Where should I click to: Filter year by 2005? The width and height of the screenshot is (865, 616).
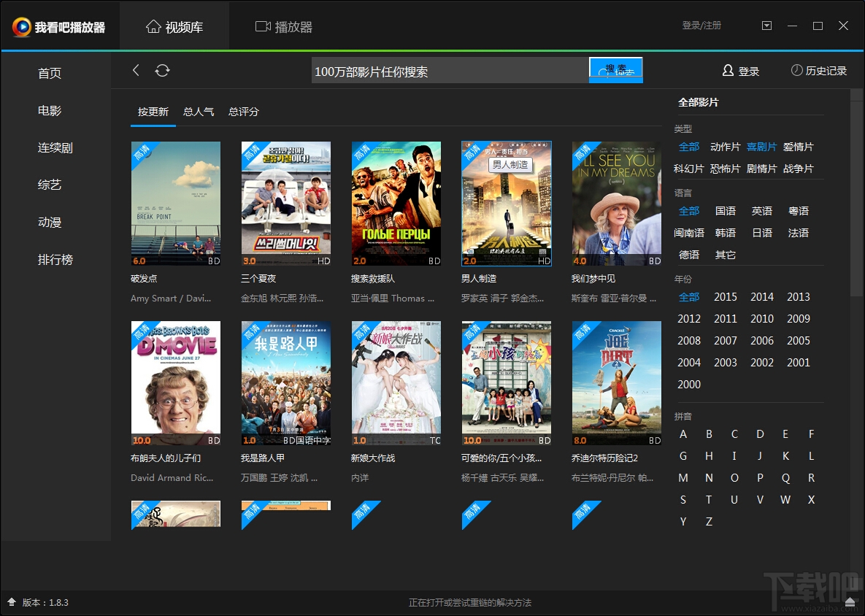click(799, 341)
